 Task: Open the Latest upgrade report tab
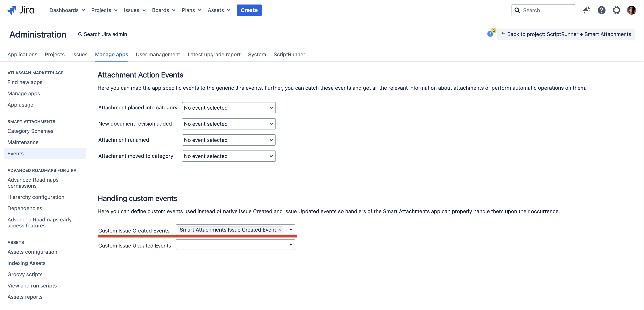[x=214, y=54]
